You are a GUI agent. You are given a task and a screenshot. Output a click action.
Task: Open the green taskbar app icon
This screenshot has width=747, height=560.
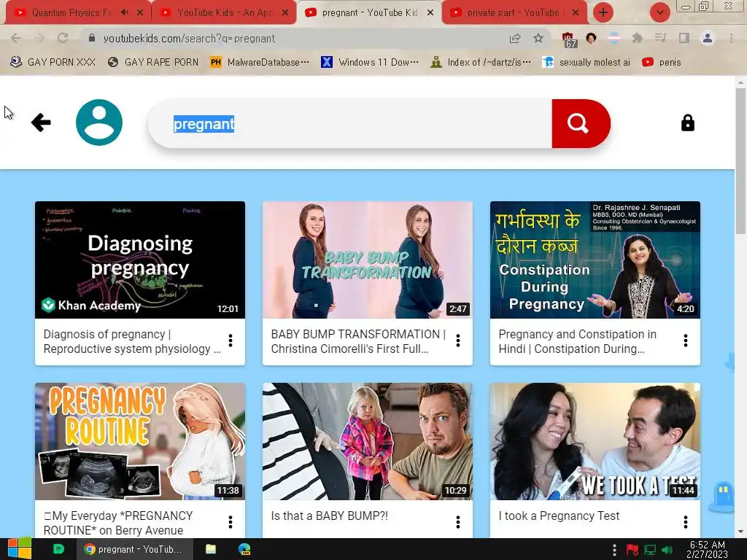(59, 549)
